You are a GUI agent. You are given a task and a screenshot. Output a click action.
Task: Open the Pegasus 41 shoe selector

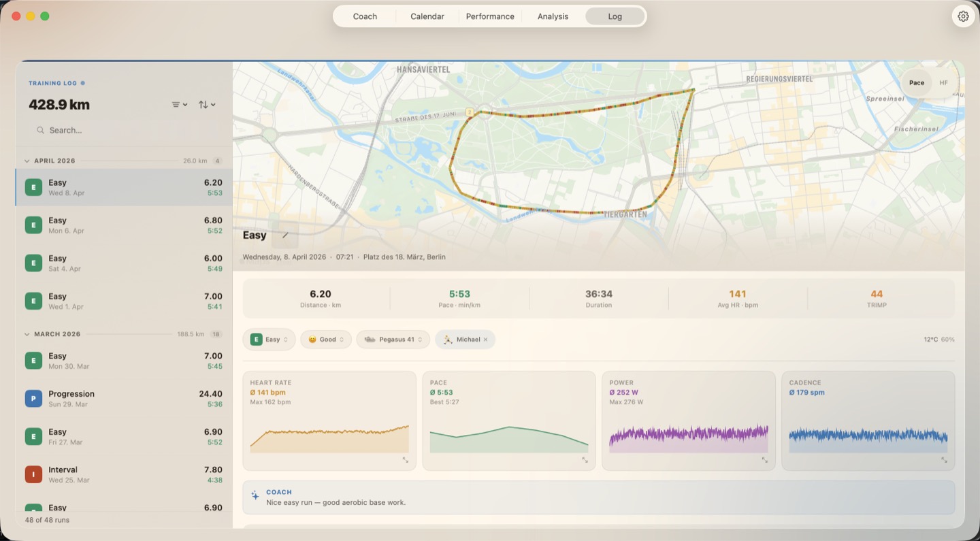tap(393, 339)
